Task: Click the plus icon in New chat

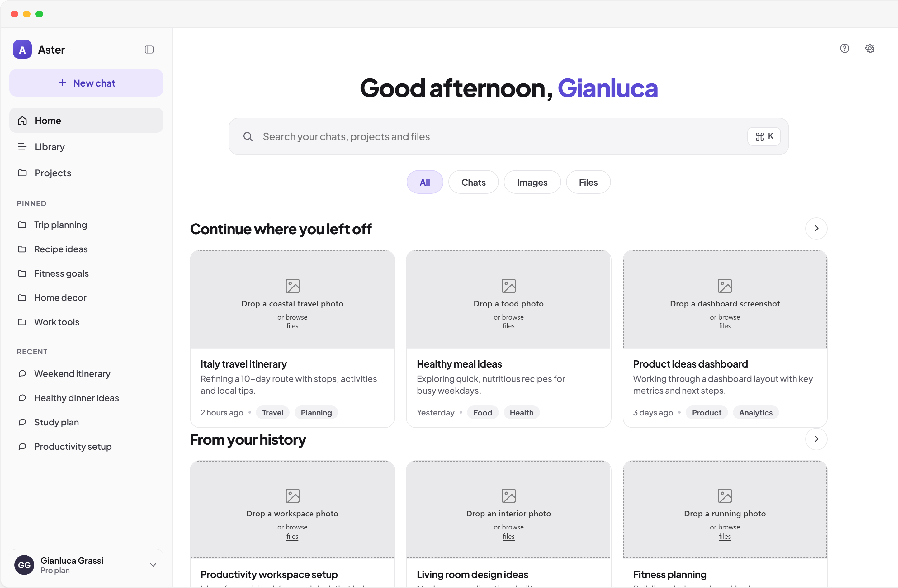Action: [x=63, y=83]
